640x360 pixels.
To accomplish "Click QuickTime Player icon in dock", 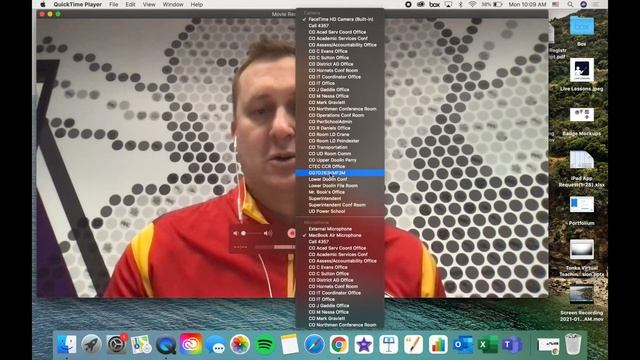I will click(166, 345).
